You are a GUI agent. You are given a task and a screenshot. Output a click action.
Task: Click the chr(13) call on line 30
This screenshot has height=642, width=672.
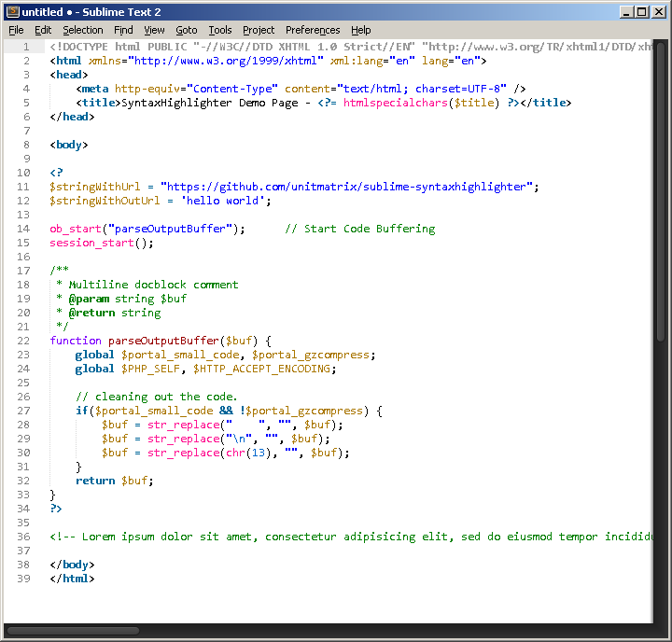tap(248, 453)
